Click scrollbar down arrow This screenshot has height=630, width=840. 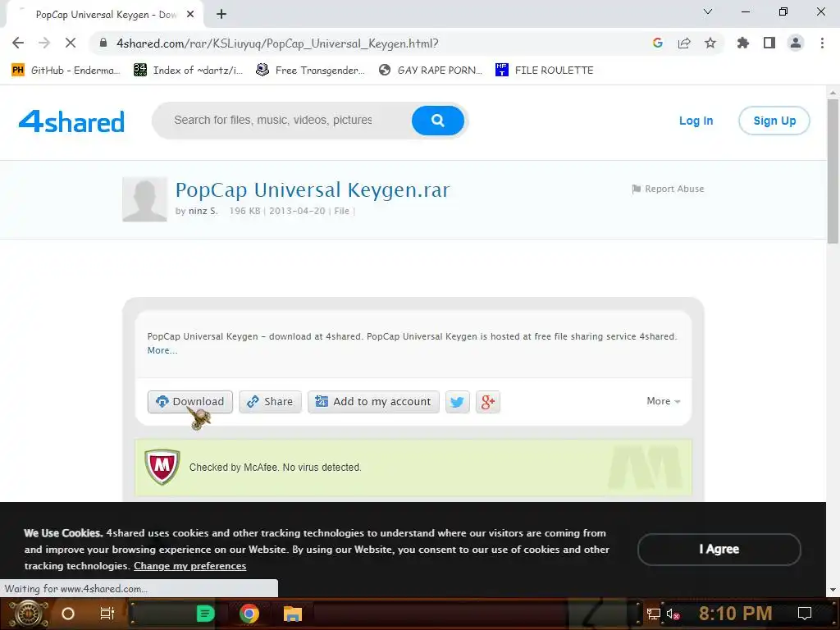(x=833, y=590)
